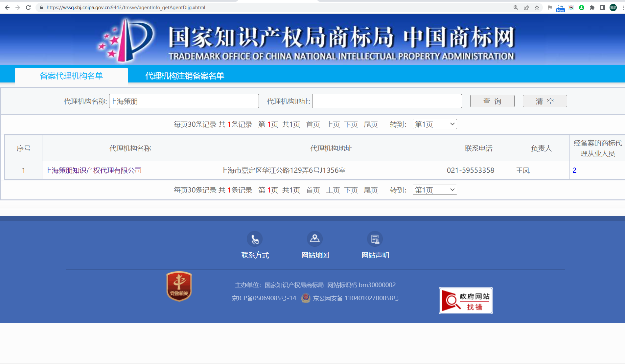Open the 网站地图 site map icon

pos(314,239)
